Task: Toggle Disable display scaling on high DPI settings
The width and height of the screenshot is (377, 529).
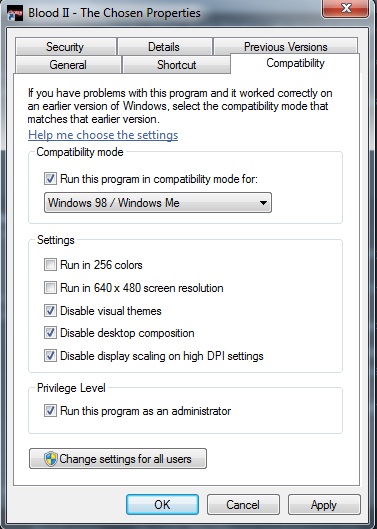Action: click(x=50, y=356)
